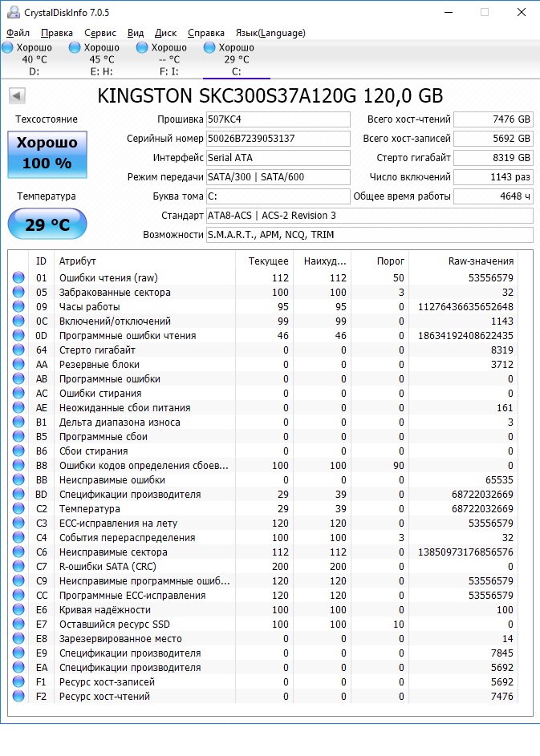Click the Хорошо 100 % health status button
The image size is (540, 756).
pyautogui.click(x=47, y=155)
